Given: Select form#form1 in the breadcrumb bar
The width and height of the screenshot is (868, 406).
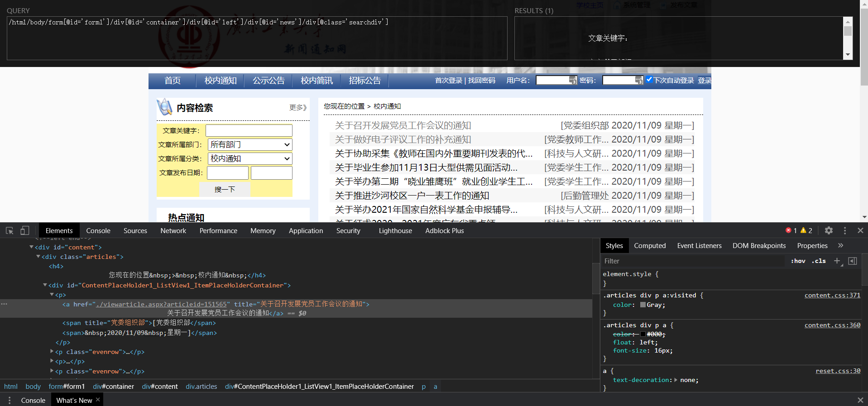Looking at the screenshot, I should 67,386.
